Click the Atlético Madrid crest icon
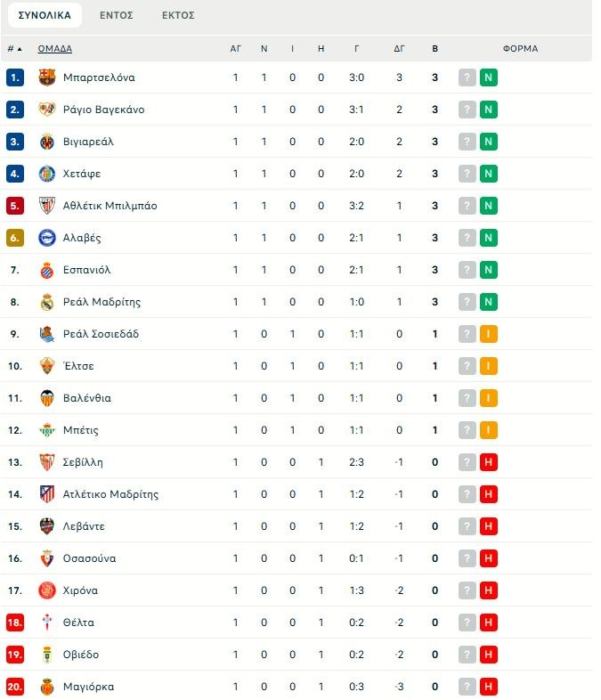This screenshot has width=601, height=700. tap(47, 494)
